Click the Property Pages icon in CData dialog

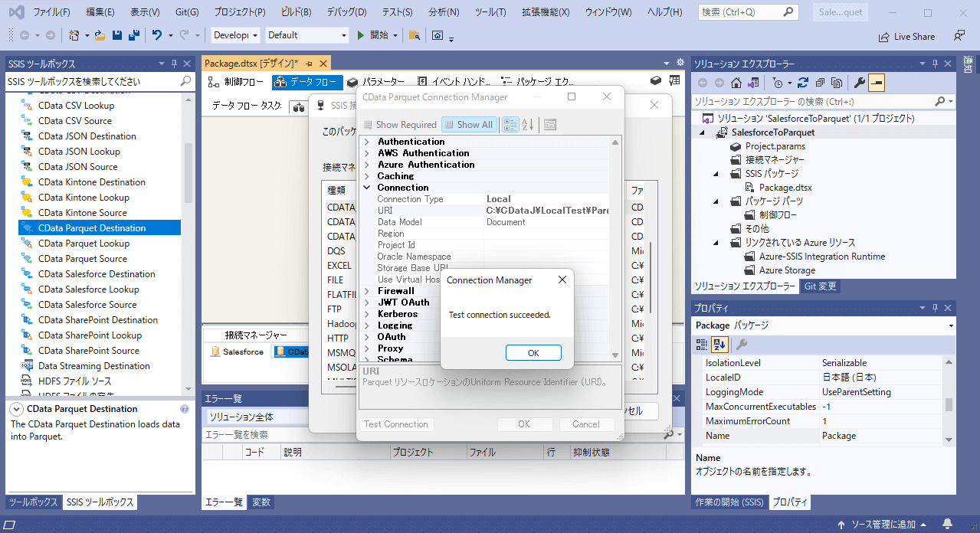click(550, 125)
